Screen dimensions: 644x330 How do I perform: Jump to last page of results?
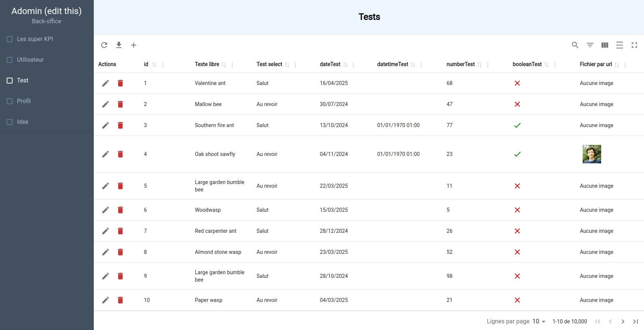636,322
